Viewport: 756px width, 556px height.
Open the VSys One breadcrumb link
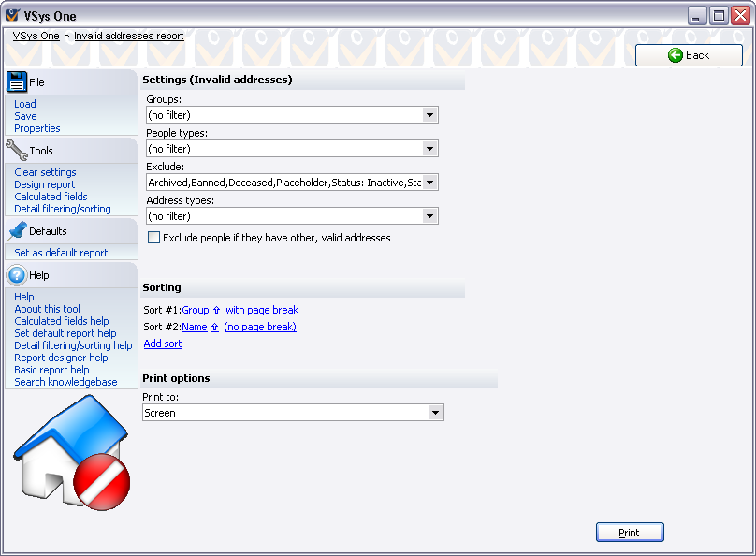(x=36, y=36)
